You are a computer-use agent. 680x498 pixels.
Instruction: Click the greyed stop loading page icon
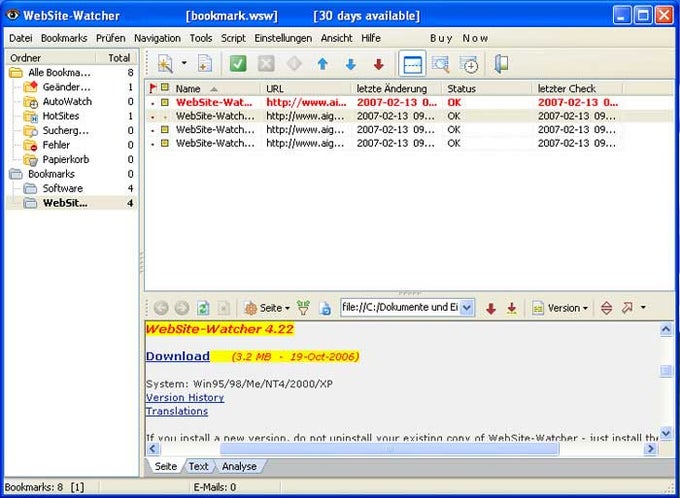click(223, 308)
